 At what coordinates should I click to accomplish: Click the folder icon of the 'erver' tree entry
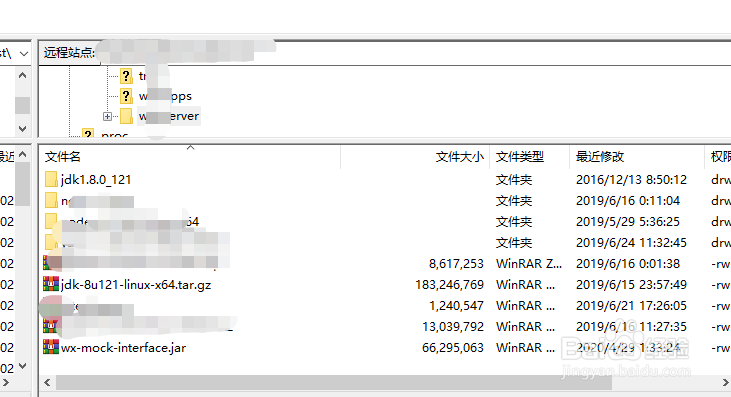pos(126,116)
